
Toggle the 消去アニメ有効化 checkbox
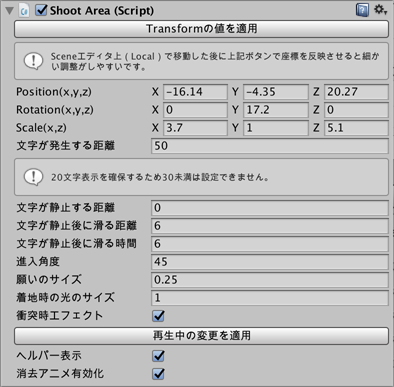pos(158,374)
